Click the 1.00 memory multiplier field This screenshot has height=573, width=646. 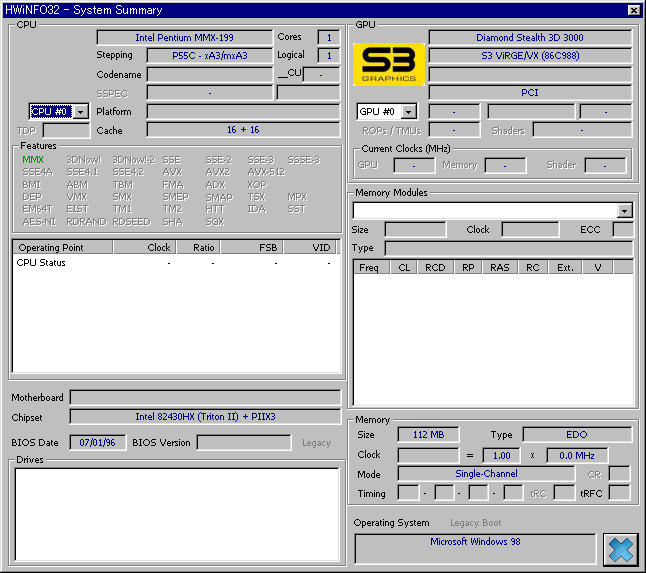tap(501, 456)
